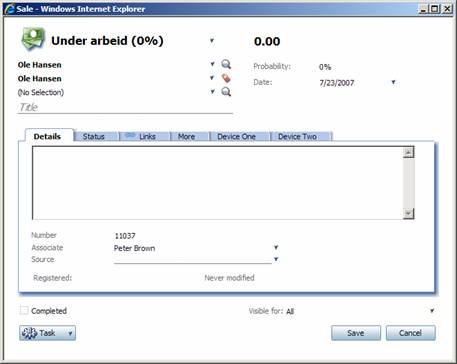Click the Internet Explorer logo in title bar

(10, 9)
